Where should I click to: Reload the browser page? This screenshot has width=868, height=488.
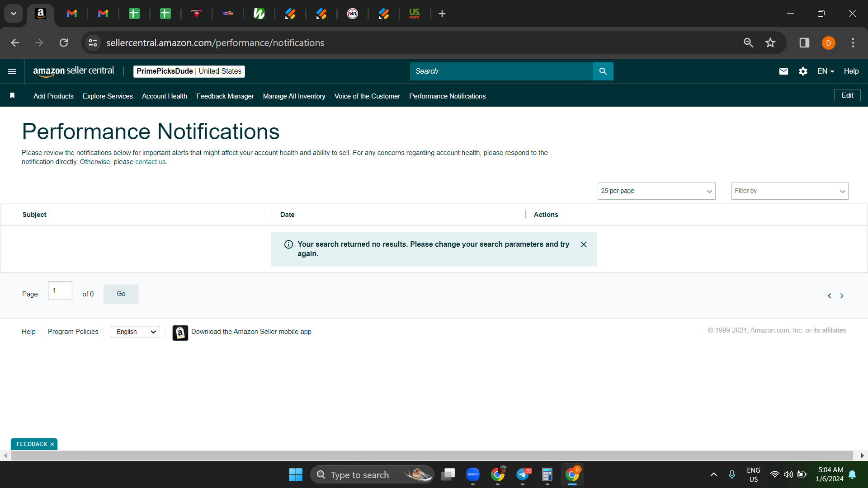pos(64,42)
